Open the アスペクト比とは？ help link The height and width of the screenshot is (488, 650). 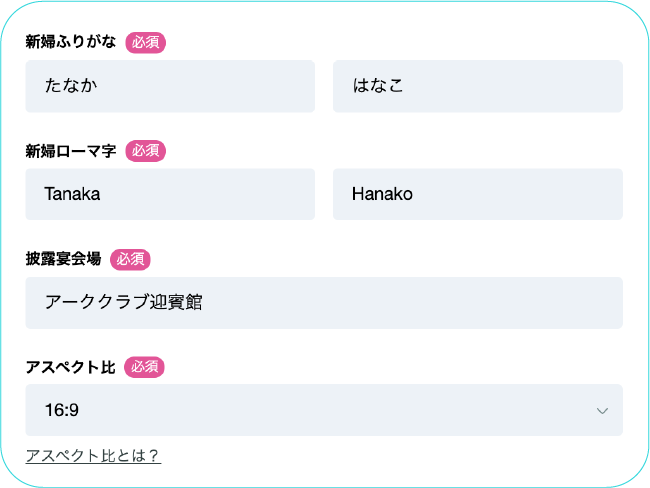93,456
